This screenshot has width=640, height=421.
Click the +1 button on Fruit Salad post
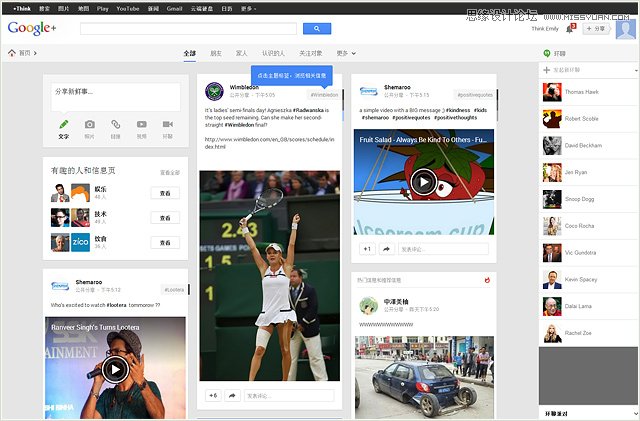pos(367,249)
